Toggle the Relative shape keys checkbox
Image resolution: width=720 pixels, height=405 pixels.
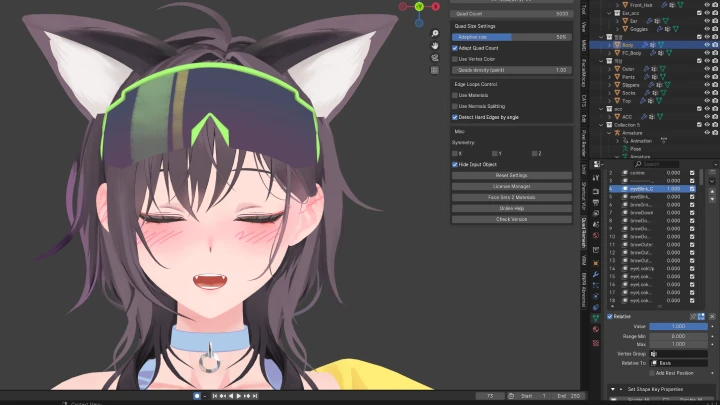(610, 317)
